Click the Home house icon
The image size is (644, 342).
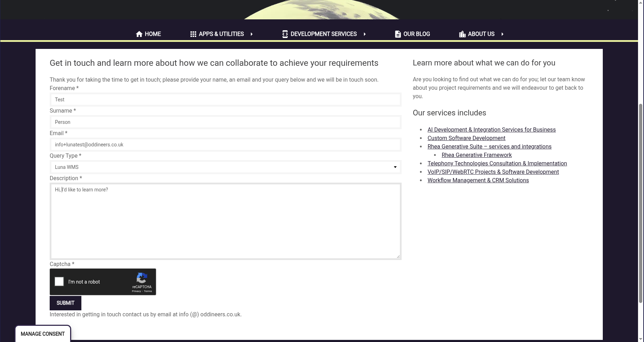click(139, 34)
